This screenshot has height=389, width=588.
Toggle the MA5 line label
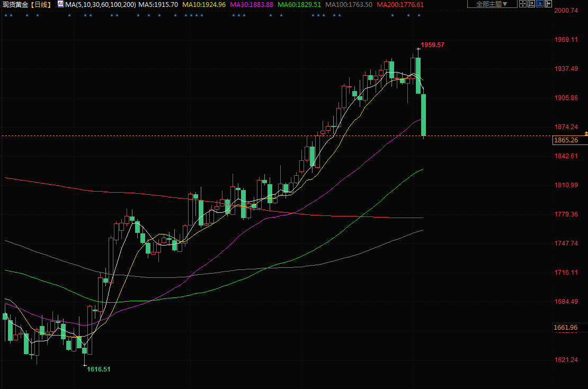[158, 4]
